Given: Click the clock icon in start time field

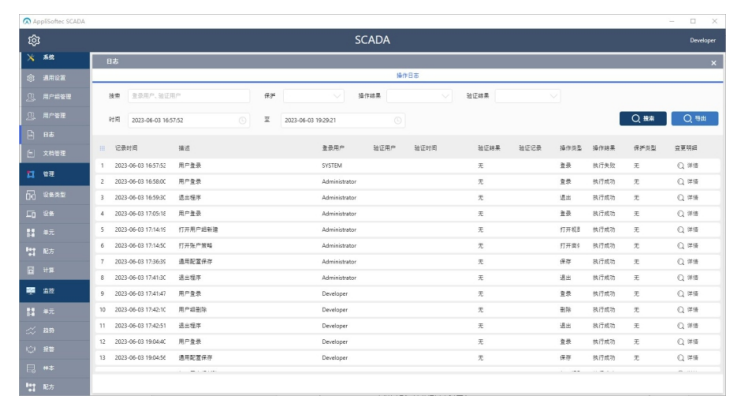Looking at the screenshot, I should [x=242, y=120].
